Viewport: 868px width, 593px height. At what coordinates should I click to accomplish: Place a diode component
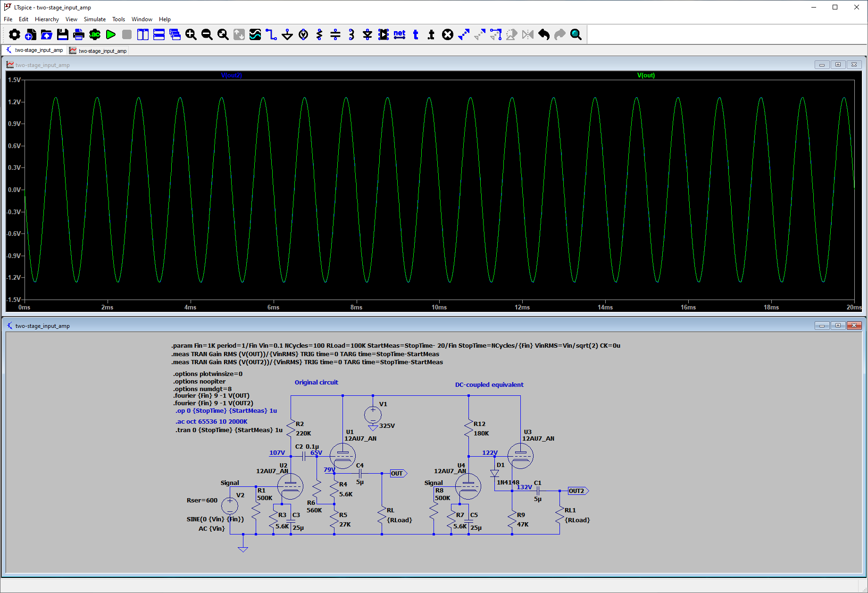tap(367, 34)
